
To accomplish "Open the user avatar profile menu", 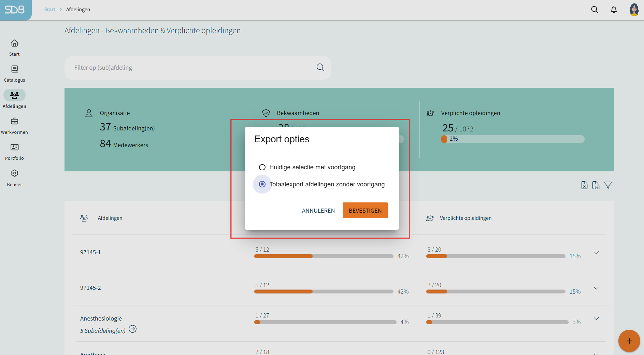I will pyautogui.click(x=634, y=10).
